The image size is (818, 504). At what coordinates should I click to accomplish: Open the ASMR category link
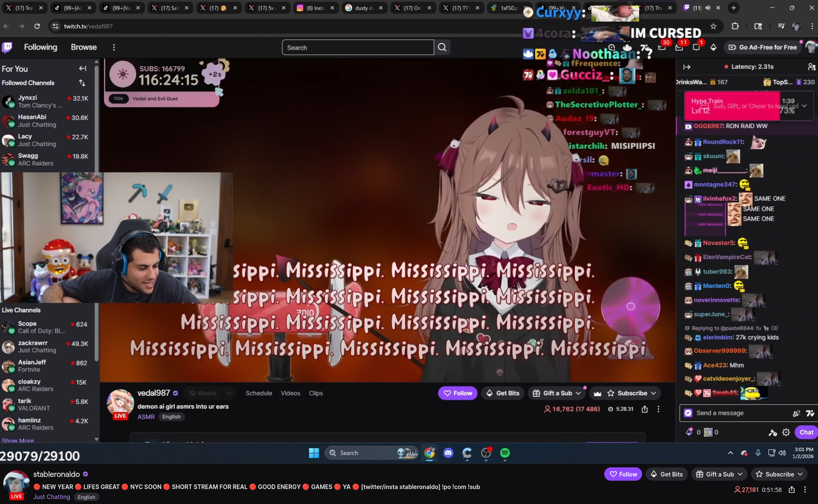[146, 417]
